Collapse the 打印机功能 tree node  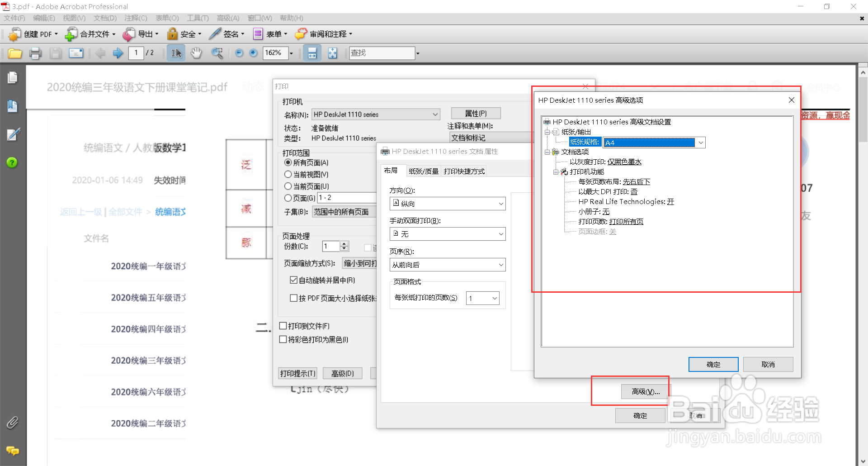point(556,172)
